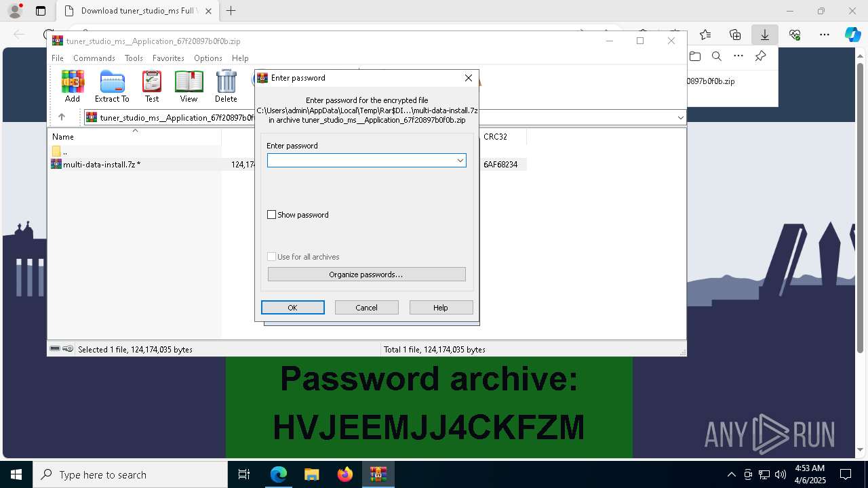Pin the downloads panel
The height and width of the screenshot is (488, 868).
tap(761, 56)
